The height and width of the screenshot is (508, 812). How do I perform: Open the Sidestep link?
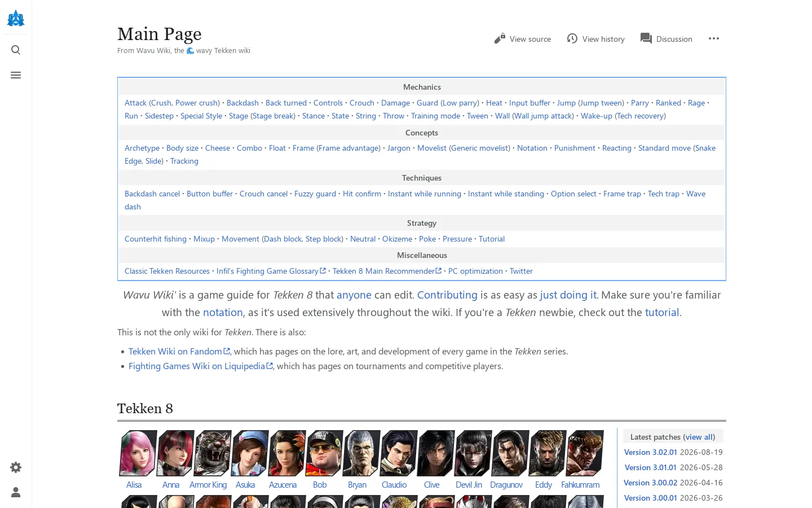coord(159,116)
